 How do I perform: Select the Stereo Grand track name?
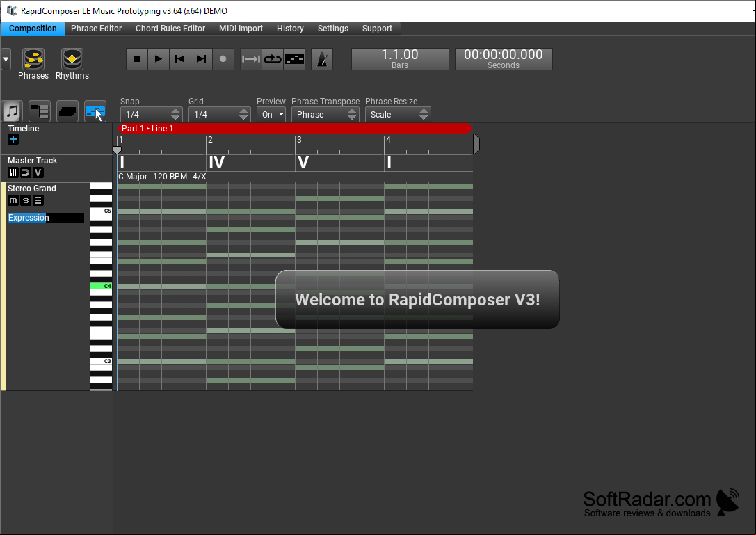click(x=32, y=189)
